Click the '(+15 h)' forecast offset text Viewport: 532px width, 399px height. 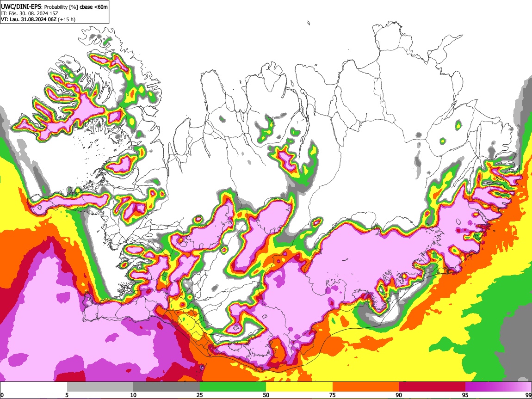pyautogui.click(x=67, y=19)
